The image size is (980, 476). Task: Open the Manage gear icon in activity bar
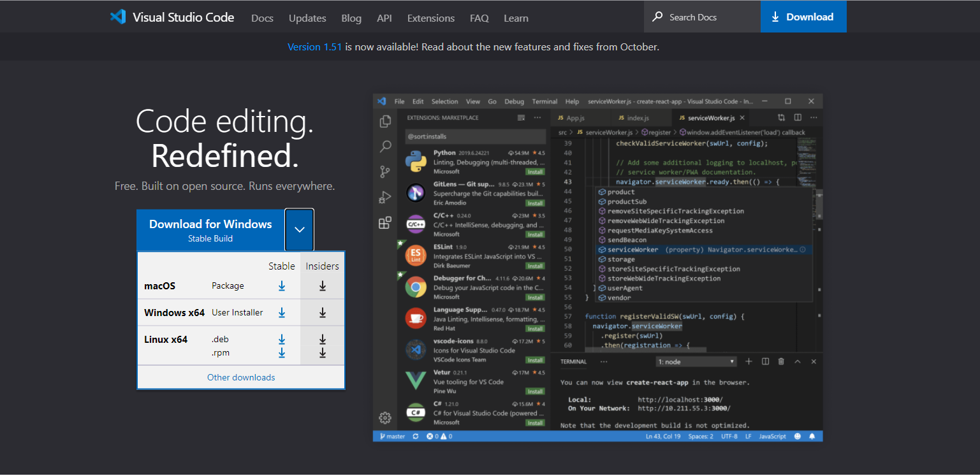tap(385, 418)
